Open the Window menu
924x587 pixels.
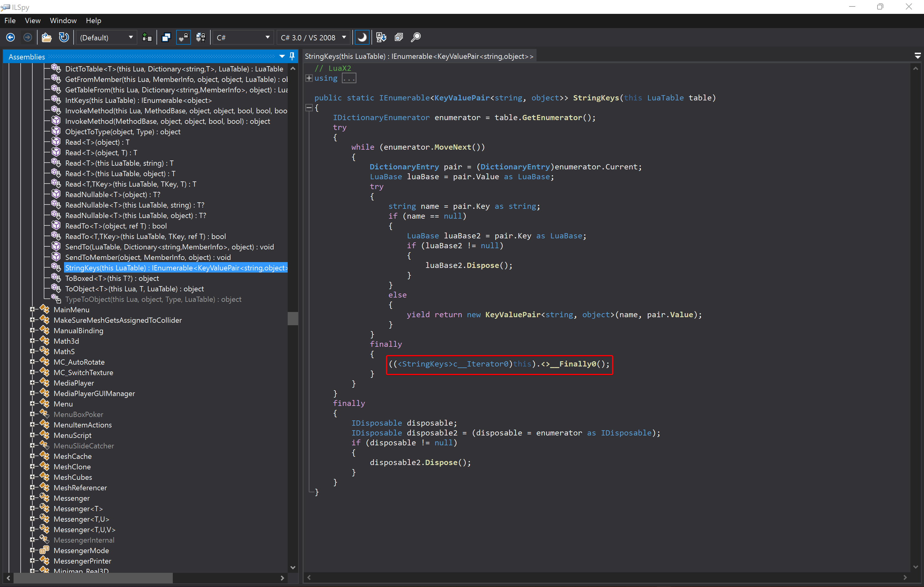[x=63, y=21]
